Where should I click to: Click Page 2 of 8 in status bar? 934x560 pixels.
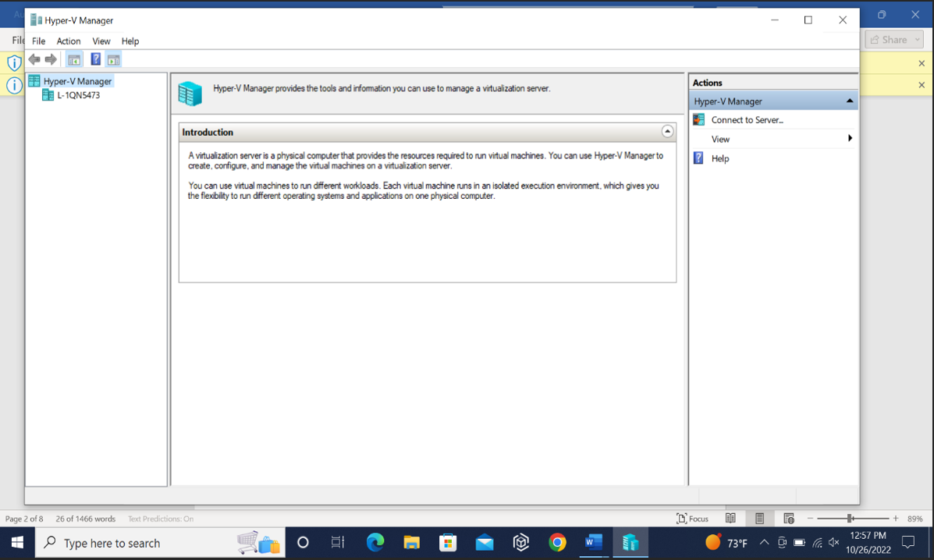[24, 519]
